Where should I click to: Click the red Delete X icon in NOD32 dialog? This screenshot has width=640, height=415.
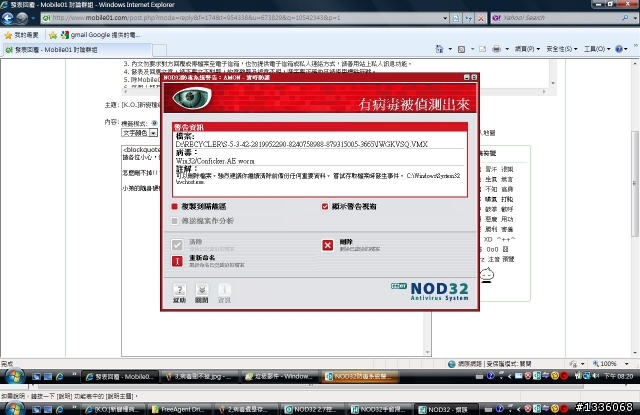327,245
